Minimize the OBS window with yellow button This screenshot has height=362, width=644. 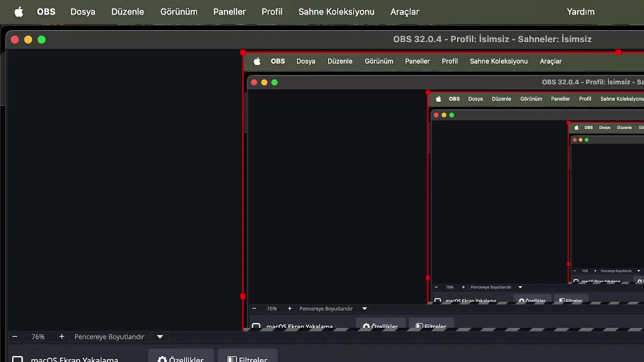pos(28,40)
